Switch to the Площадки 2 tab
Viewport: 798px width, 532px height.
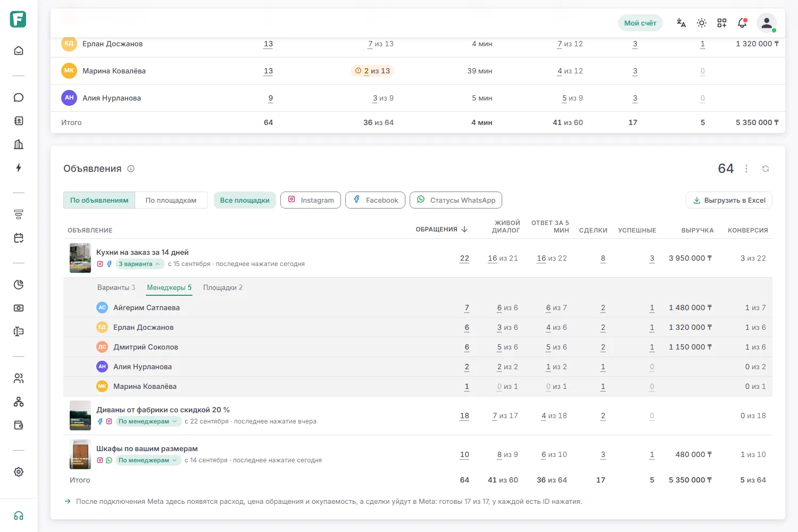223,287
